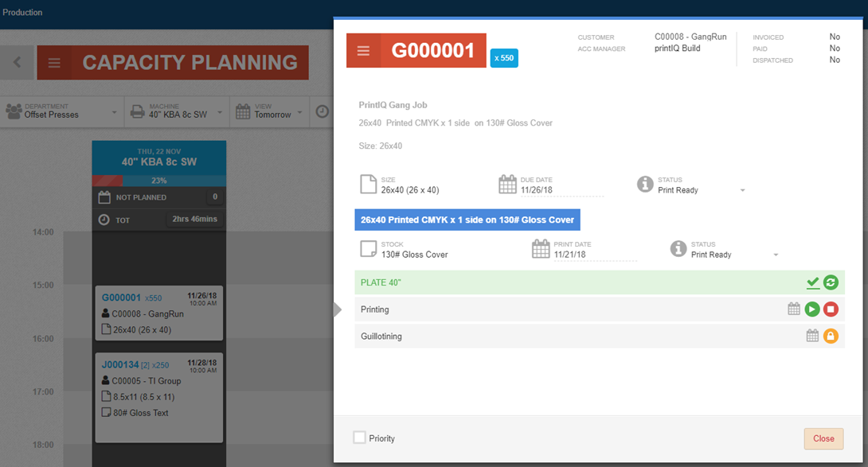Stop the Printing operation with red button
This screenshot has width=868, height=467.
coord(831,309)
